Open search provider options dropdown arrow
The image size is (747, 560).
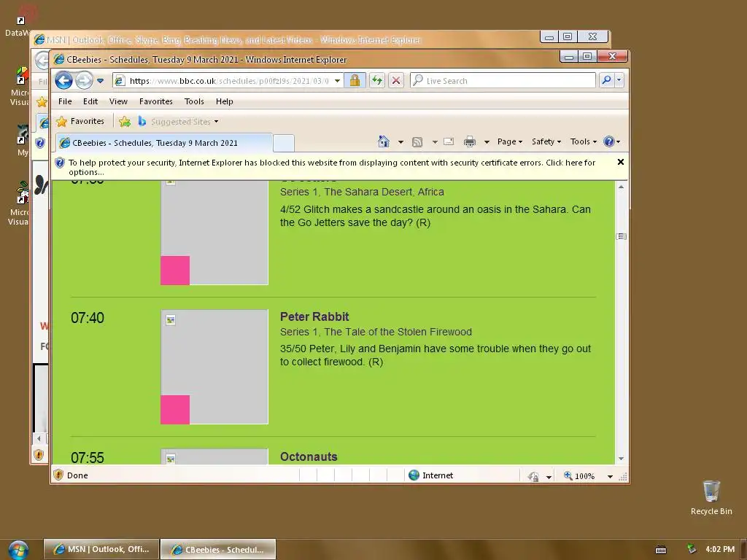(x=619, y=80)
